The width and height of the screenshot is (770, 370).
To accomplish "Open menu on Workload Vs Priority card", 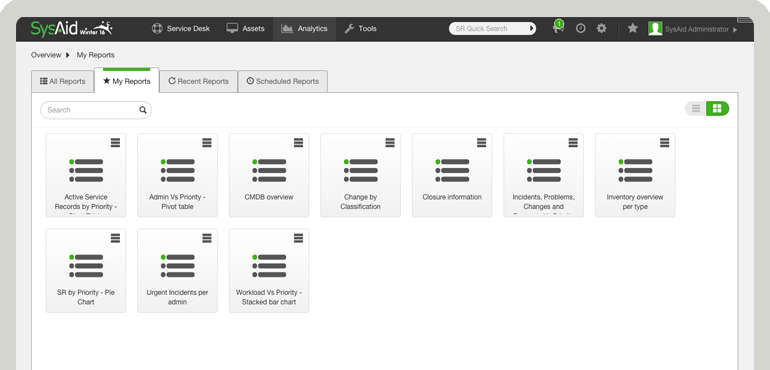I will click(299, 238).
